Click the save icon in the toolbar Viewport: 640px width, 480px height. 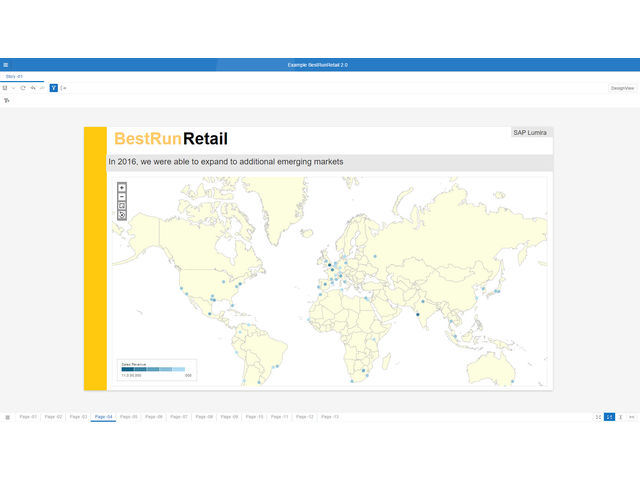click(5, 88)
